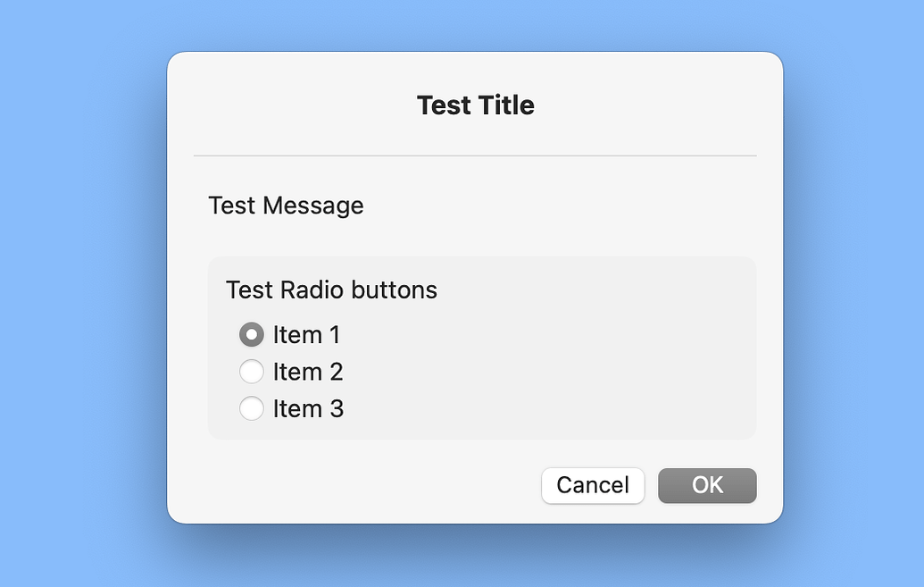The image size is (924, 587).
Task: Pick Item 3 in Test Radio buttons
Action: pyautogui.click(x=252, y=408)
